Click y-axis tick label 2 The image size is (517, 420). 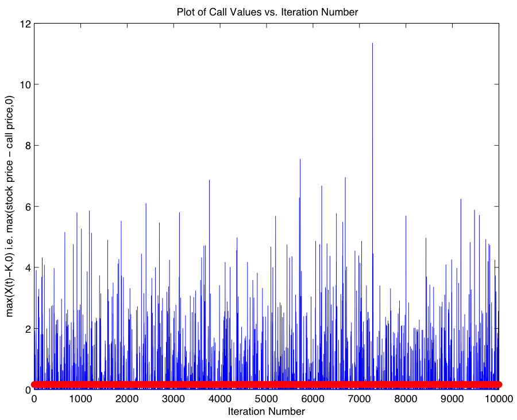[x=26, y=329]
